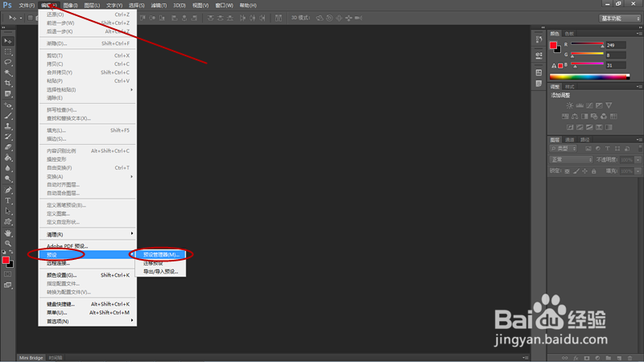Image resolution: width=644 pixels, height=362 pixels.
Task: Choose 导出/导入预设... from the submenu
Action: click(x=160, y=271)
